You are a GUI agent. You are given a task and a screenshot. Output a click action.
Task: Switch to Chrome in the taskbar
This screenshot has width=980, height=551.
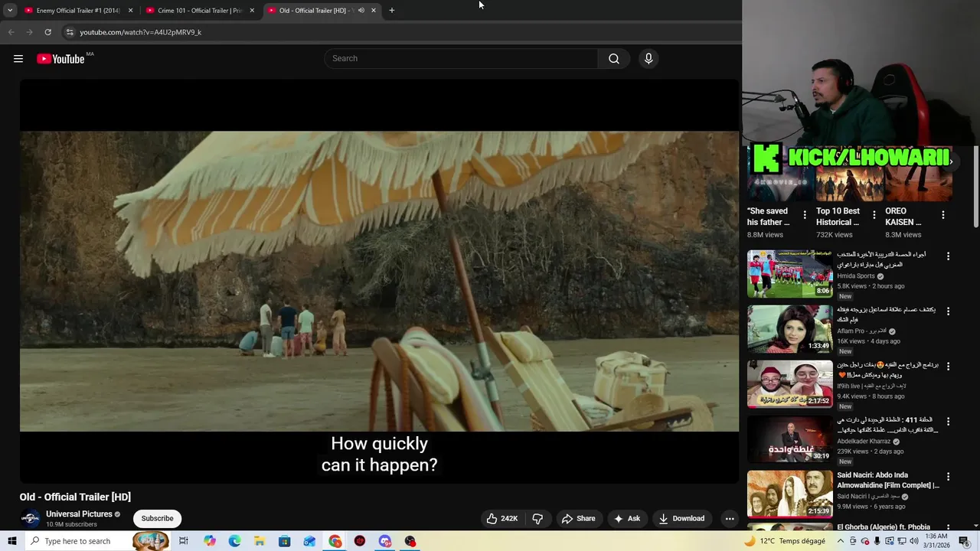click(x=335, y=541)
